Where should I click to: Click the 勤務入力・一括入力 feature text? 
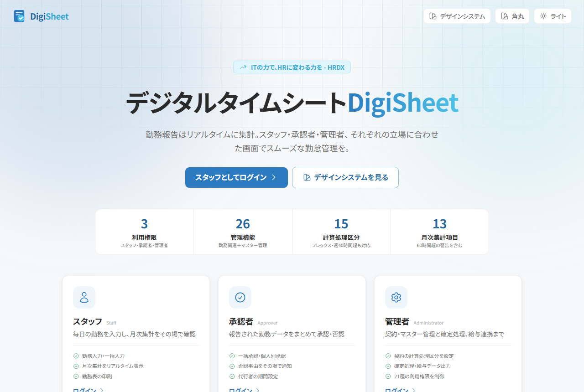click(103, 356)
